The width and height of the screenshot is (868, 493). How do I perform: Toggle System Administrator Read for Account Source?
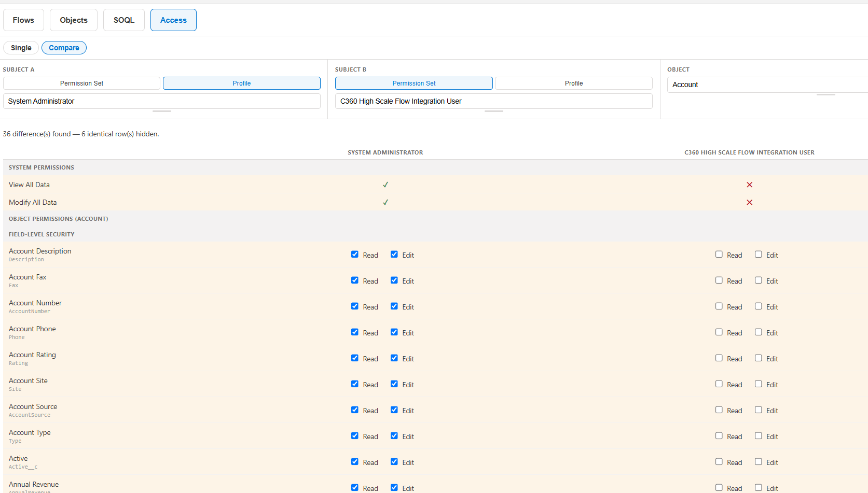pos(355,410)
